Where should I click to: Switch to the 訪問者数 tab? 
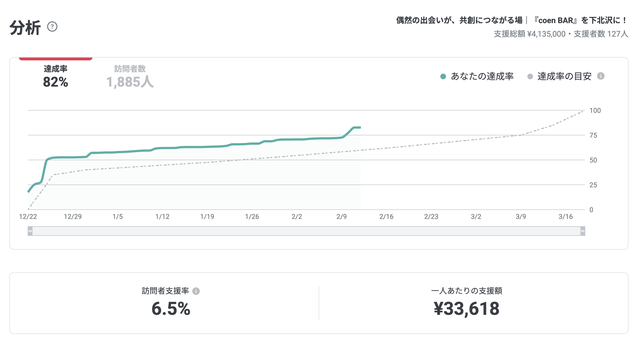130,76
